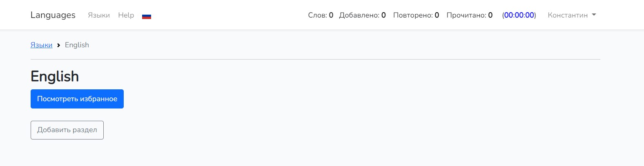Image resolution: width=644 pixels, height=166 pixels.
Task: Click the Прочитано label text
Action: coord(466,15)
